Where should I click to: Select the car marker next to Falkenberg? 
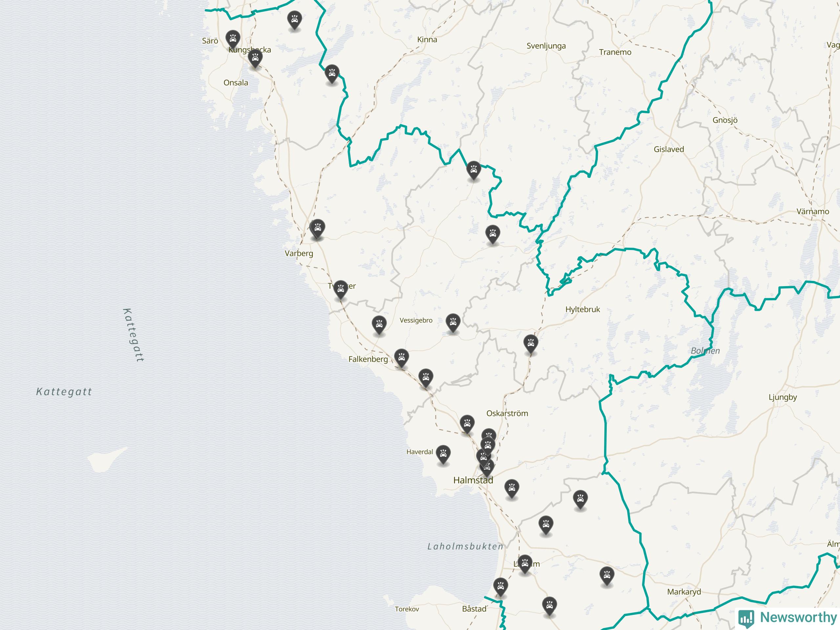point(401,358)
